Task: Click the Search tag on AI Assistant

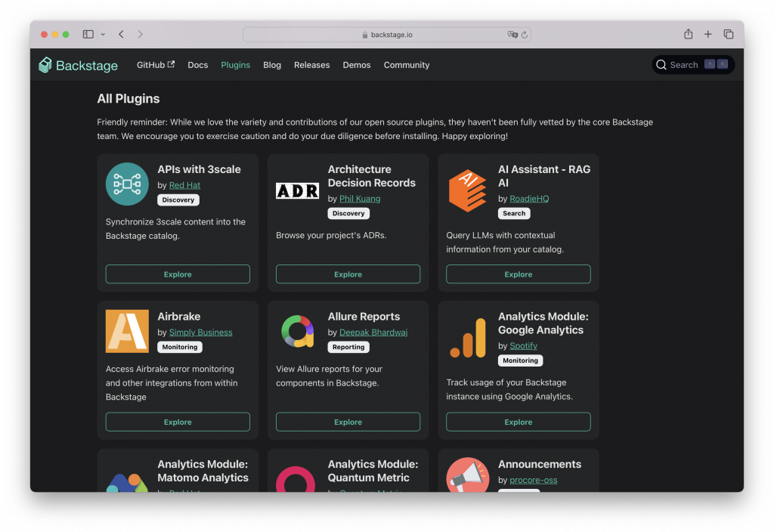Action: (514, 213)
